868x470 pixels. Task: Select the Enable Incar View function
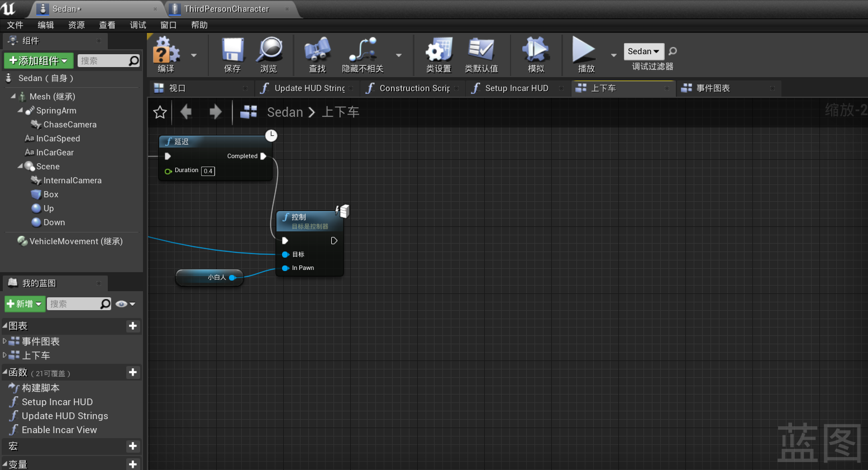click(x=59, y=430)
